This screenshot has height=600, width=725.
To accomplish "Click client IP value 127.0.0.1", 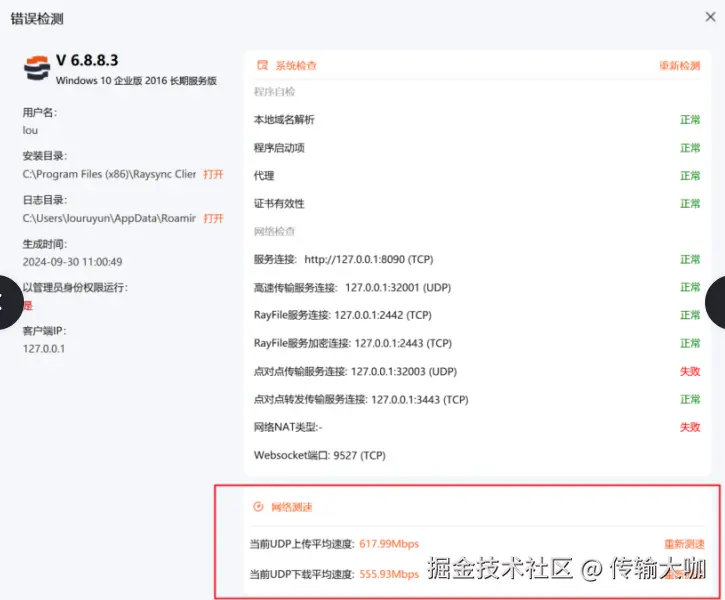I will click(x=44, y=349).
